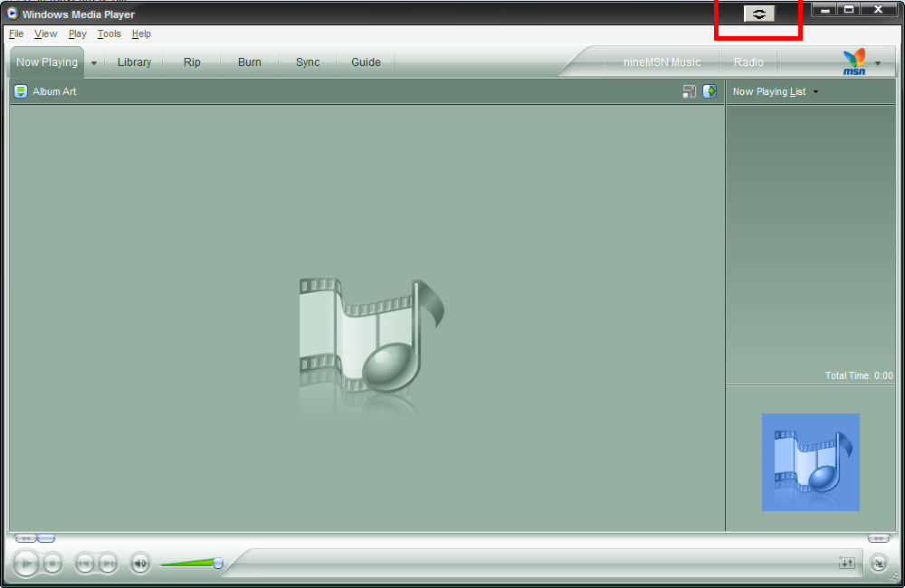Click the Play button
The width and height of the screenshot is (905, 588).
tap(26, 563)
